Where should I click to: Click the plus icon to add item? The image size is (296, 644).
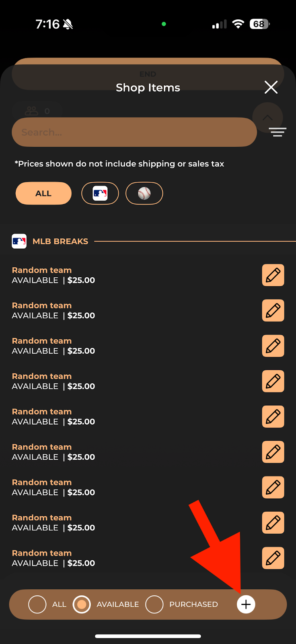tap(246, 604)
